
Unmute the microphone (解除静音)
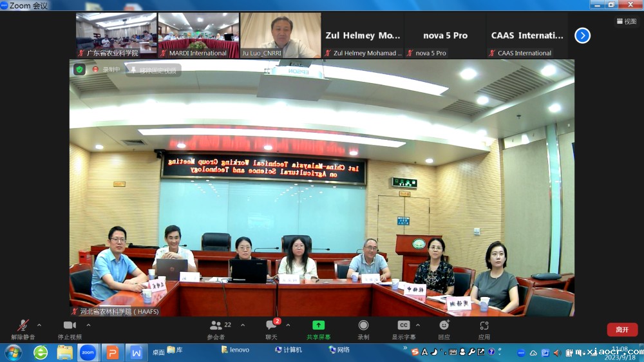tap(23, 326)
